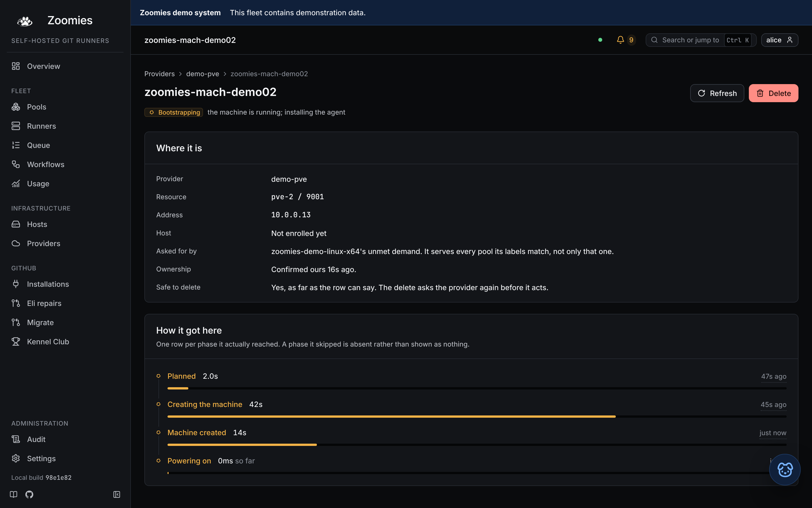Click the Hosts drive icon
The width and height of the screenshot is (812, 508).
click(16, 224)
